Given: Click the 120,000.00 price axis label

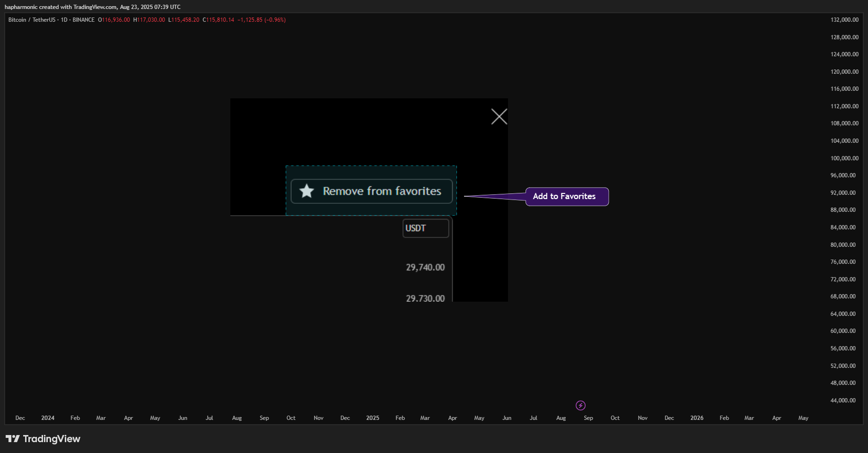Looking at the screenshot, I should click(844, 72).
